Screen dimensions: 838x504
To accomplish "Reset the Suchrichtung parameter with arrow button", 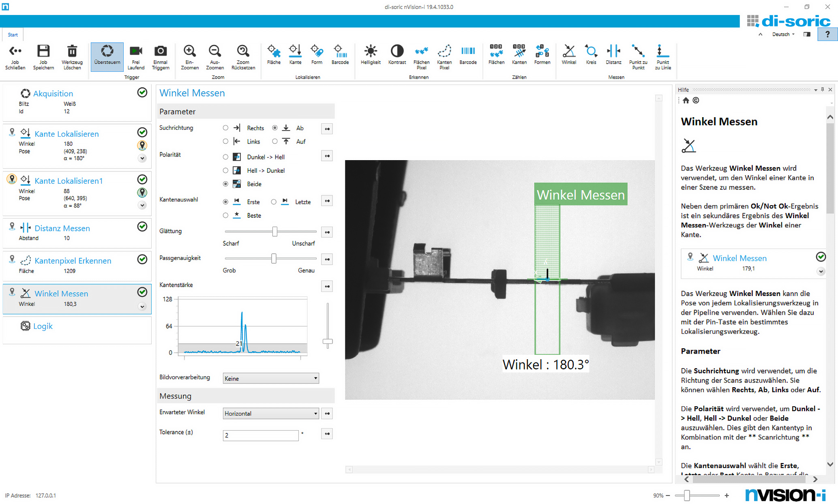I will [x=327, y=129].
